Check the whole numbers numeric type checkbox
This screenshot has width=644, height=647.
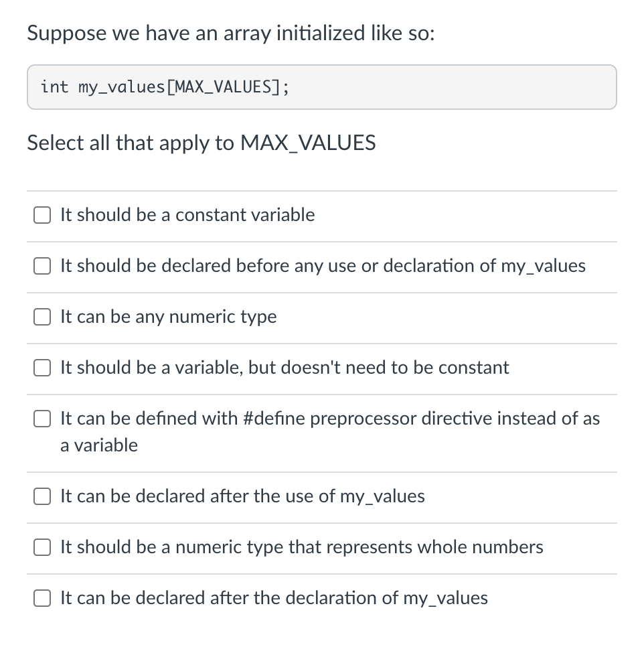pos(42,547)
